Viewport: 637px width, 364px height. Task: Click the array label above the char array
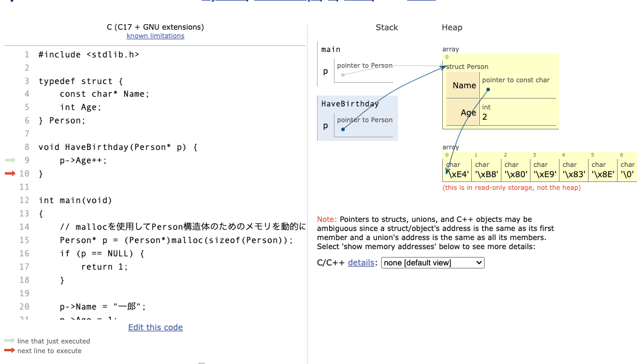[450, 147]
